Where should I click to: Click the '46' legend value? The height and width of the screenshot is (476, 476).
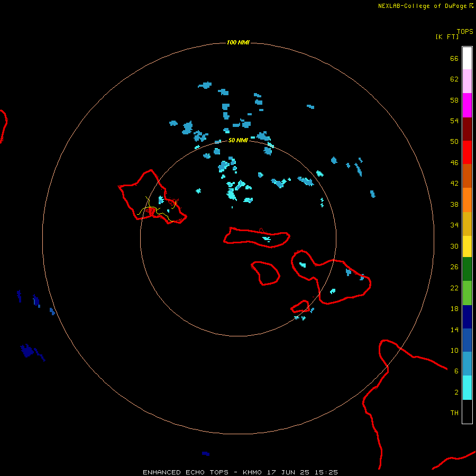point(454,163)
